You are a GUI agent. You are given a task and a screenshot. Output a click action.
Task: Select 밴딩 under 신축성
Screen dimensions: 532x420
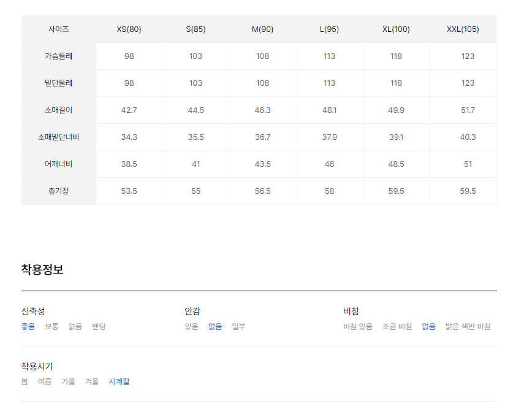click(99, 326)
